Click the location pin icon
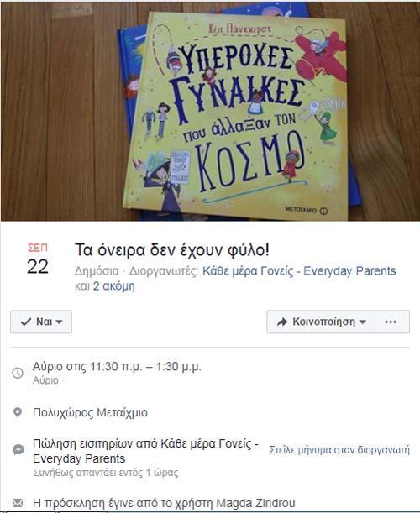 18,412
